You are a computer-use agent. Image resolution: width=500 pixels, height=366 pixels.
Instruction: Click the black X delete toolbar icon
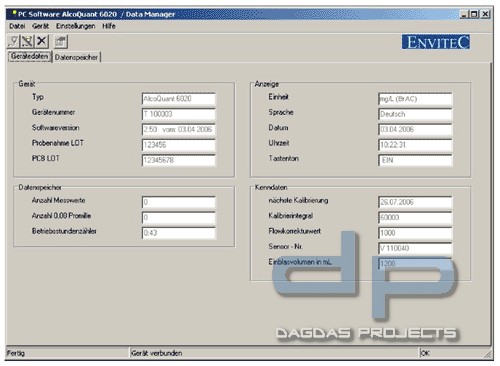42,41
